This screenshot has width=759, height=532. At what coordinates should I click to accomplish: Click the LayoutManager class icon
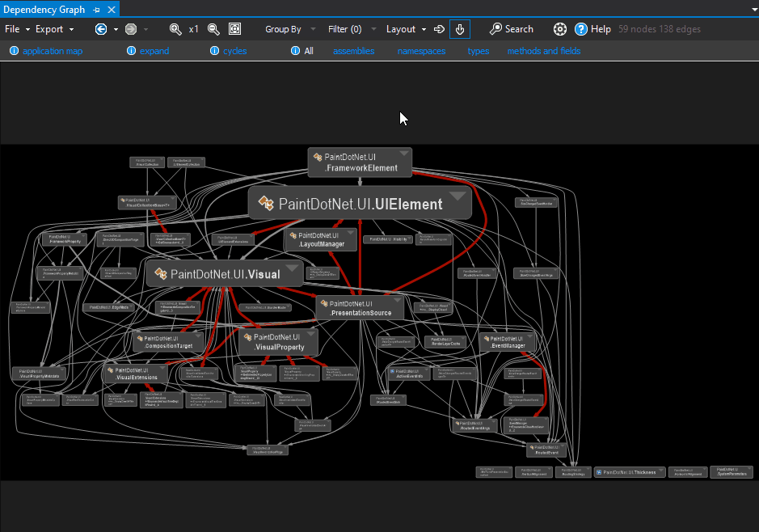293,235
